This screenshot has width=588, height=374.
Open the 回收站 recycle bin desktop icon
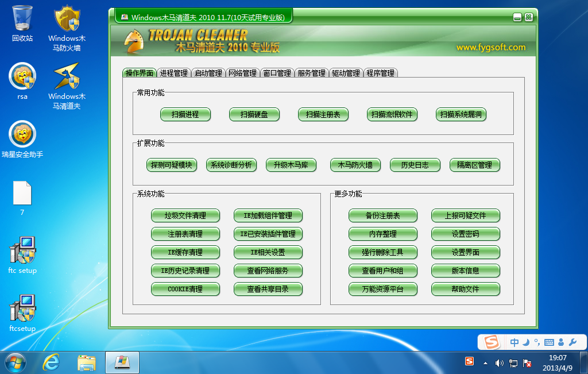[x=22, y=23]
